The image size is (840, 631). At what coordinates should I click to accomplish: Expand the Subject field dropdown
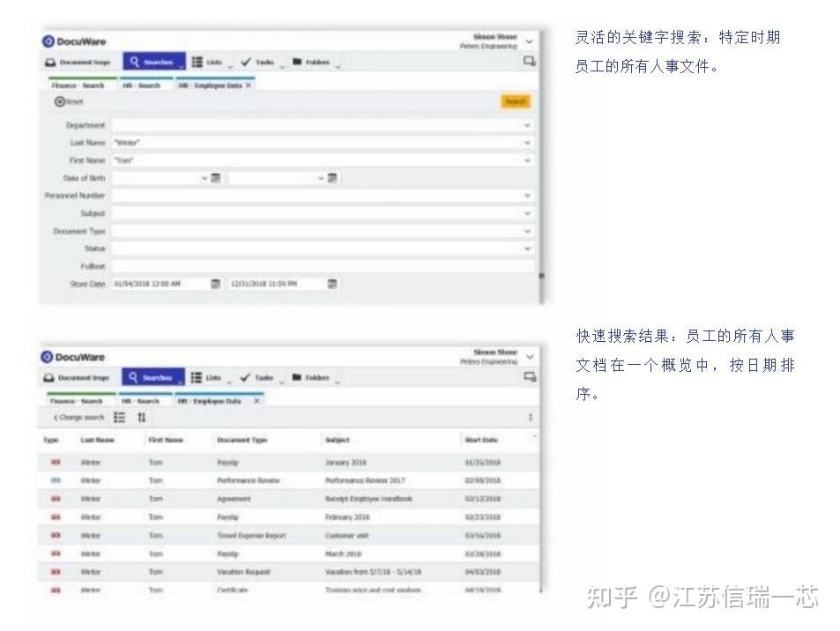coord(527,214)
